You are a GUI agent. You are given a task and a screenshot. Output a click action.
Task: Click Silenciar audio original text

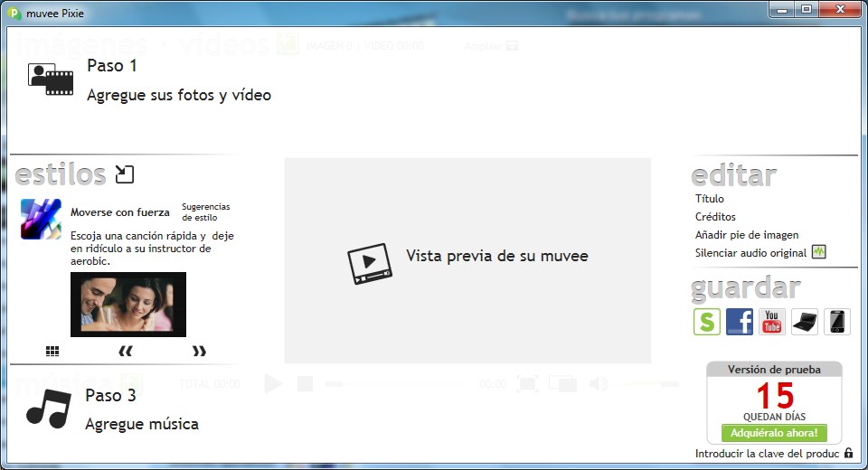[751, 253]
